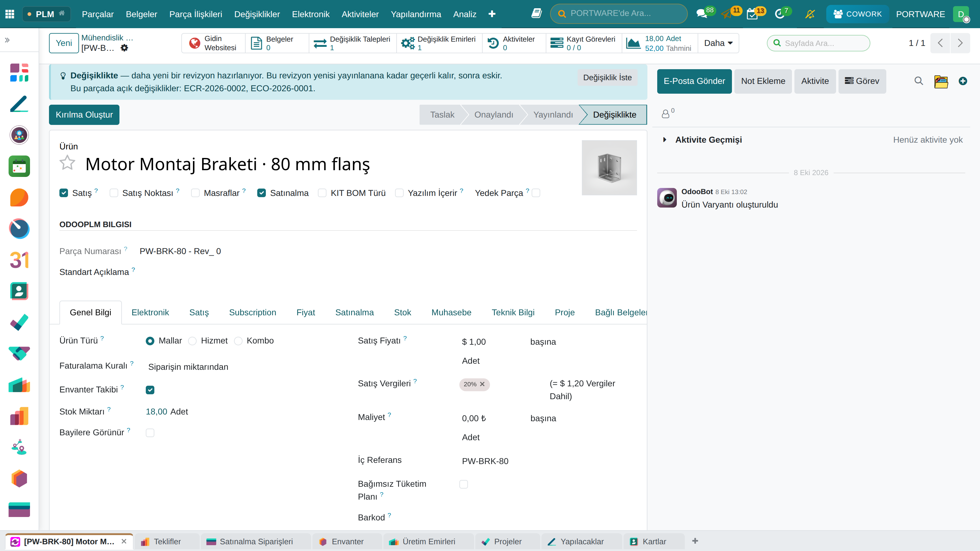Viewport: 980px width, 551px height.
Task: Go to next record arrow
Action: [960, 43]
